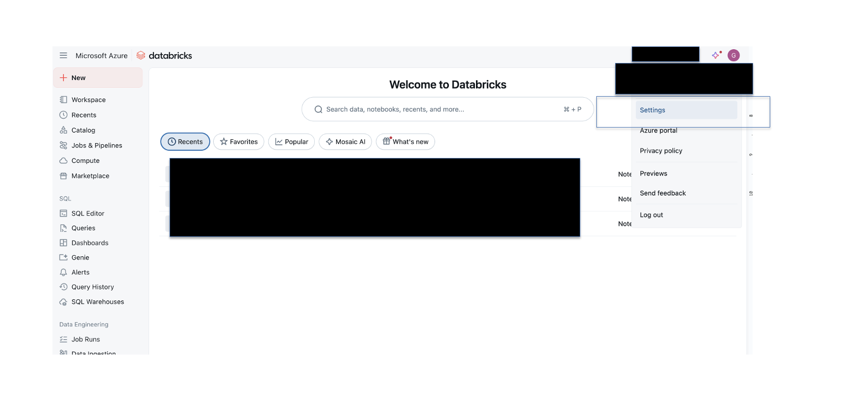This screenshot has width=868, height=412.
Task: Click the plus icon beside New
Action: tap(63, 78)
